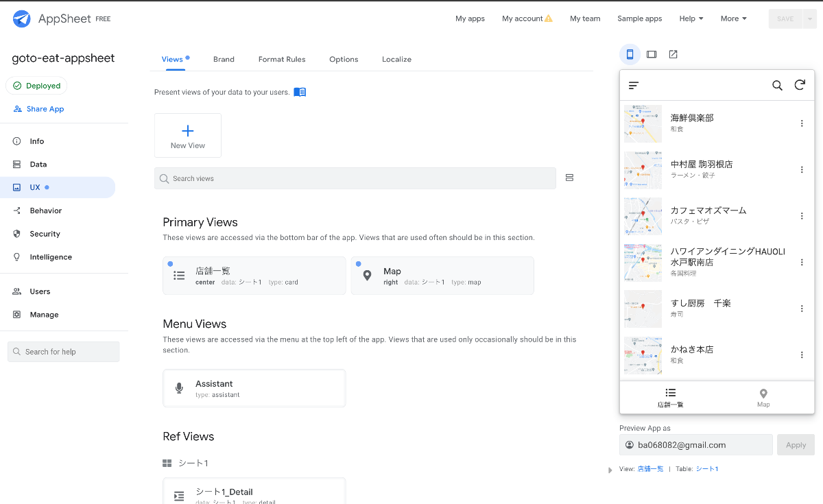Click the Search views field
823x504 pixels.
click(355, 178)
